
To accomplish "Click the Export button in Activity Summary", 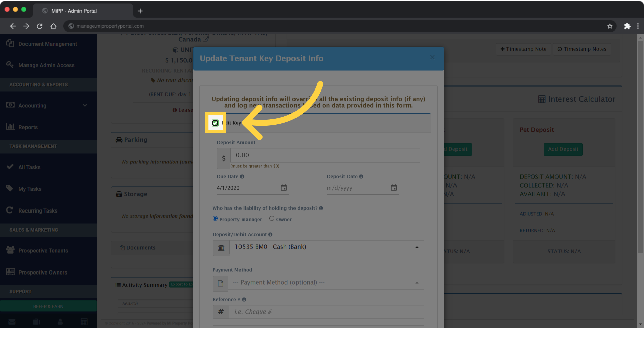I will click(181, 284).
